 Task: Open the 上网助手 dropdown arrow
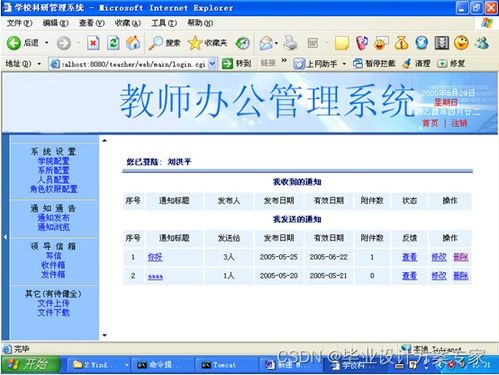pyautogui.click(x=344, y=63)
